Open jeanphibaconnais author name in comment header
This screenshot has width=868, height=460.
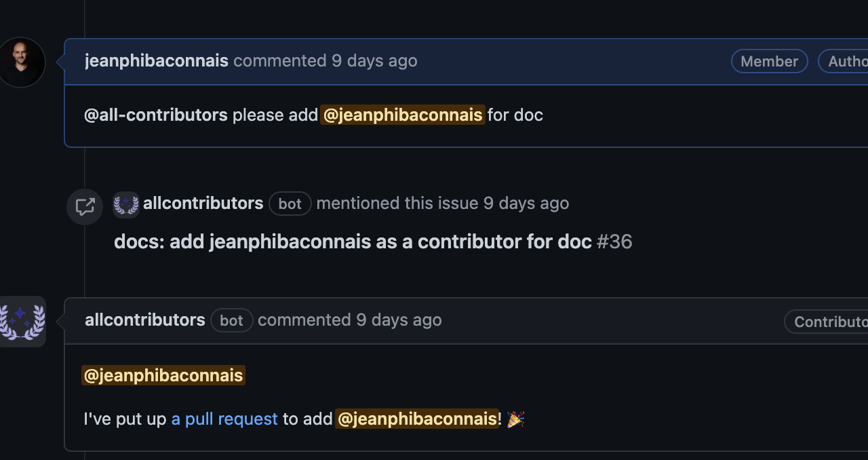(x=156, y=61)
